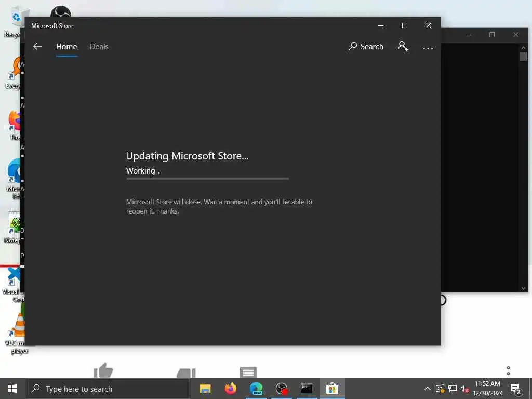Minimize the background console window
Screen dimensions: 532x399
(x=469, y=35)
